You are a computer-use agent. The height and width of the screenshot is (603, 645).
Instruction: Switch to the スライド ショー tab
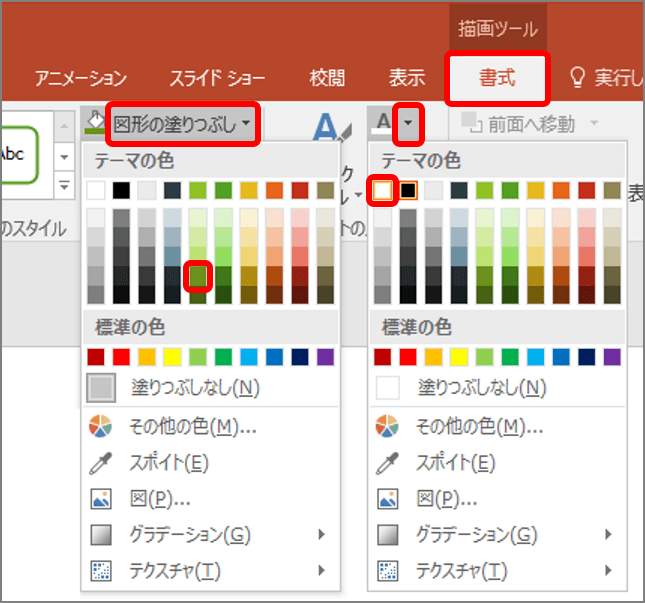tap(217, 78)
